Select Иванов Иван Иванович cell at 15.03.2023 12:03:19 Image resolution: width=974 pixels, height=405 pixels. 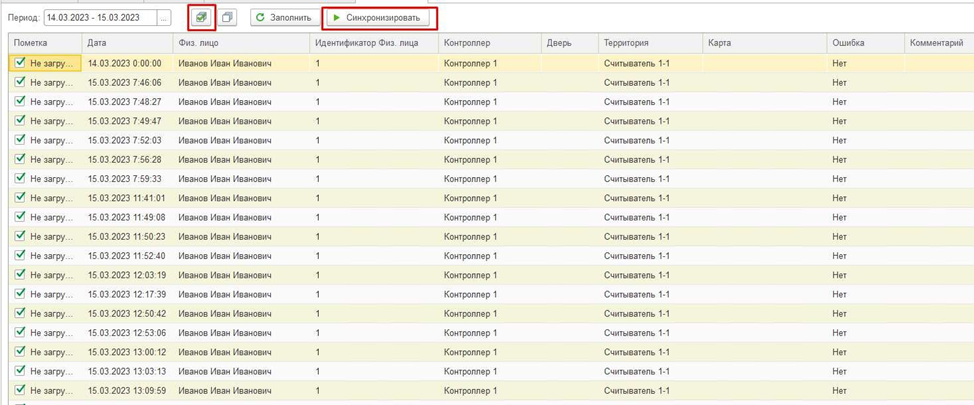225,275
